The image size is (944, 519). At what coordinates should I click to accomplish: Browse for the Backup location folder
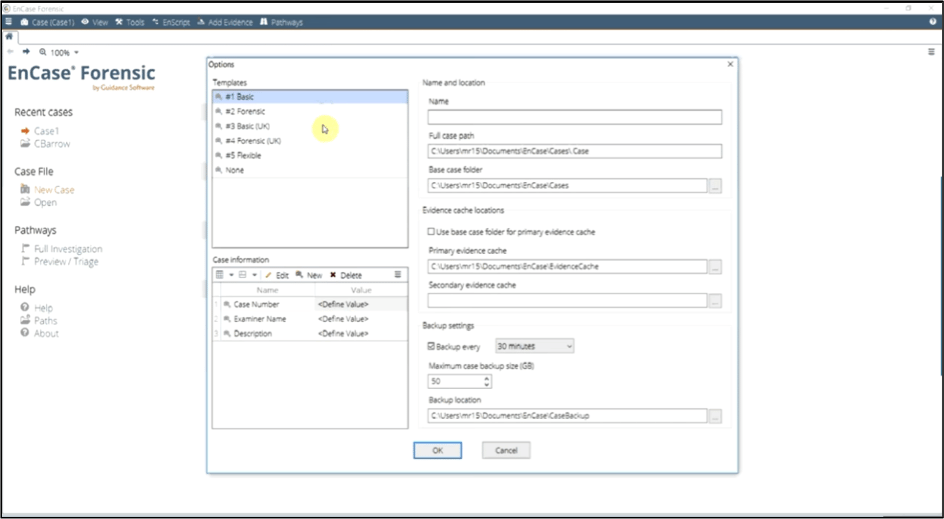pyautogui.click(x=714, y=416)
